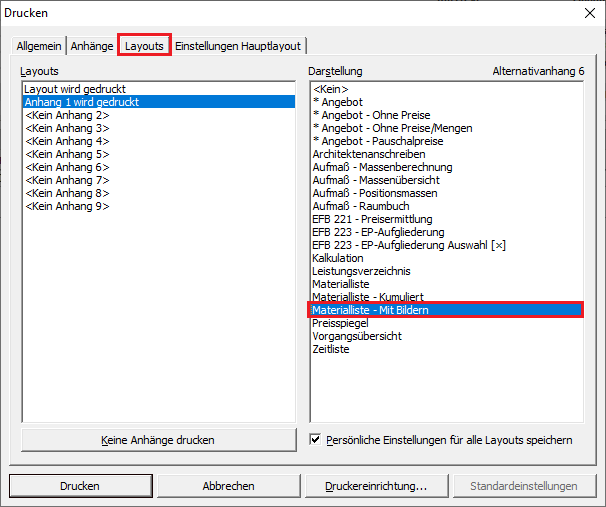Open Druckereinrichtung settings
Viewport: 606px width, 507px height.
pyautogui.click(x=375, y=486)
